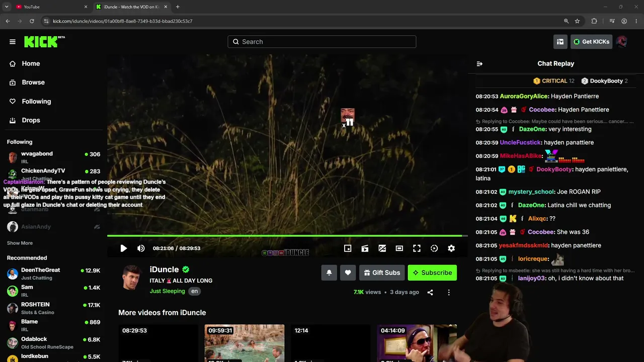Screen dimensions: 644x362
Task: Click iDuncle channel avatar
Action: click(x=131, y=278)
